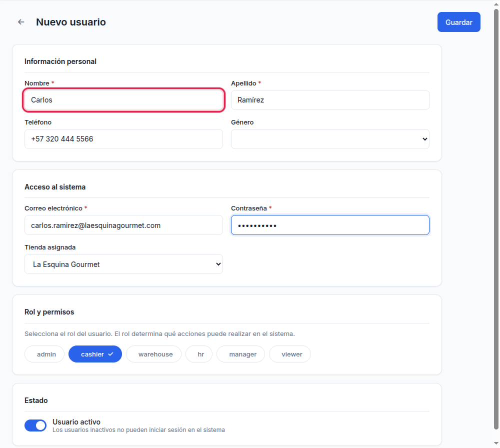This screenshot has height=448, width=500.
Task: Click the Tienda asignada dropdown arrow
Action: tap(218, 264)
